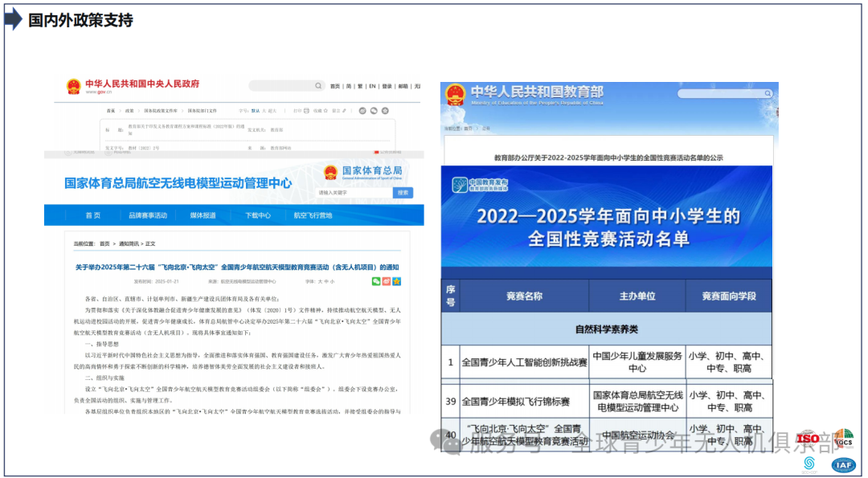The height and width of the screenshot is (478, 868).
Task: Open the 航空飞行营地 navigation tab
Action: coord(313,215)
